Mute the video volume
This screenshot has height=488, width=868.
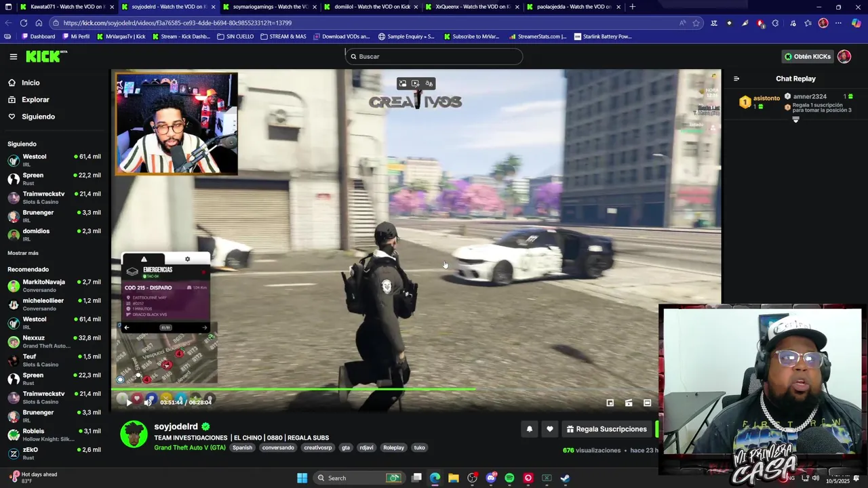pos(148,402)
